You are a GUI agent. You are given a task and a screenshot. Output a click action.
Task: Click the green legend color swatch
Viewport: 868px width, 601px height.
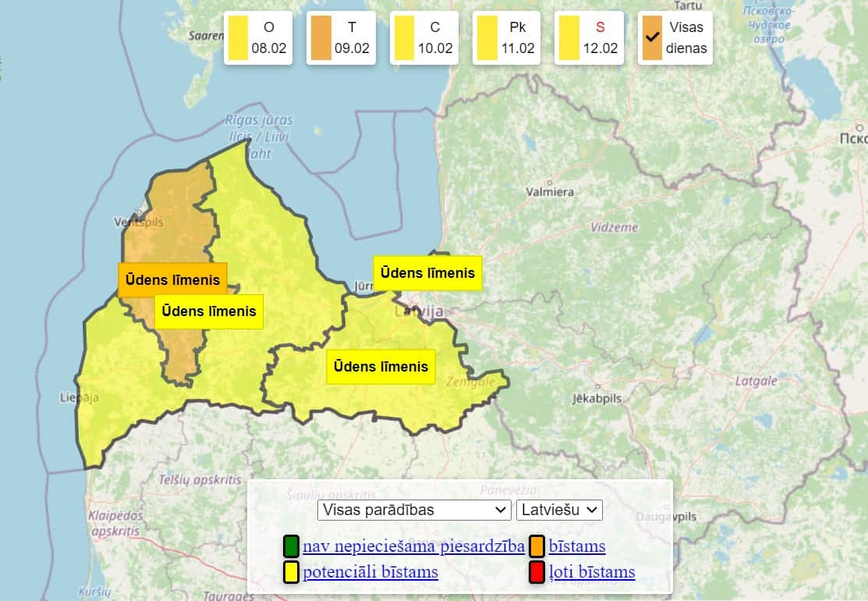(x=291, y=546)
